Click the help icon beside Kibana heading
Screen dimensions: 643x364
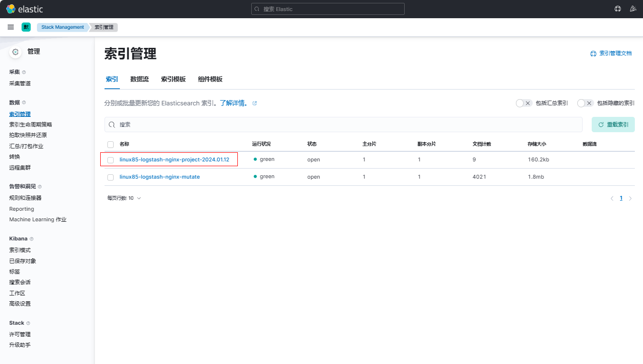pyautogui.click(x=32, y=239)
